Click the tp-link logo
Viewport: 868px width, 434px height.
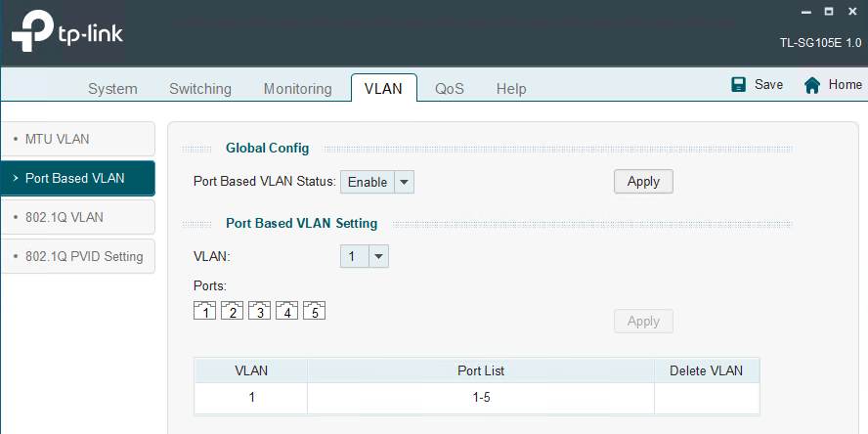66,35
